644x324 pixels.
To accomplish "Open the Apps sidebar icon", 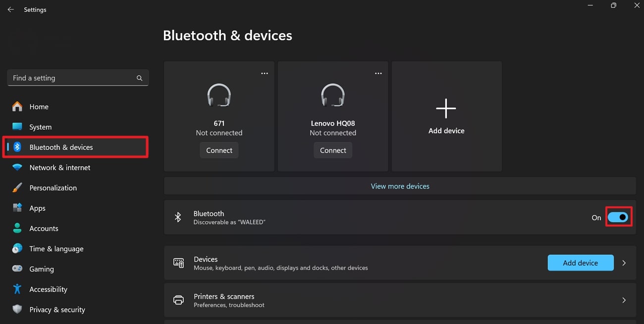I will pyautogui.click(x=17, y=208).
